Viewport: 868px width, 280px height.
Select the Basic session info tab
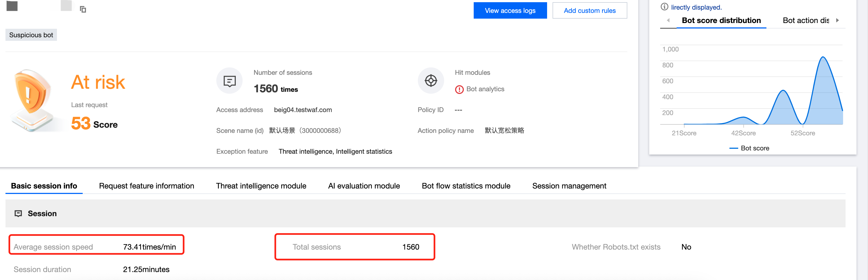tap(44, 186)
